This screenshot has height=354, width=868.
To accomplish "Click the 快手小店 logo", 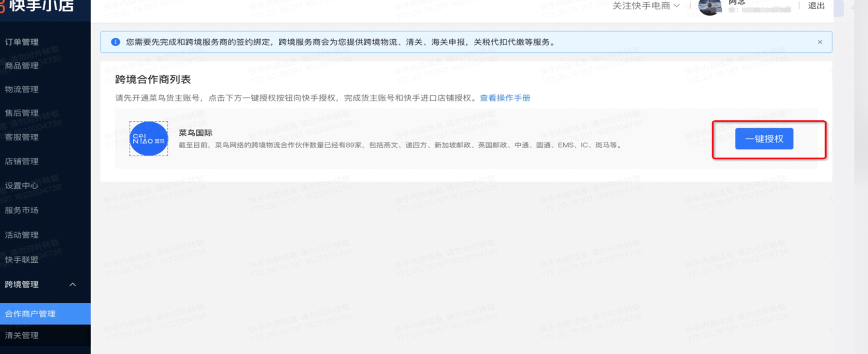I will tap(38, 6).
